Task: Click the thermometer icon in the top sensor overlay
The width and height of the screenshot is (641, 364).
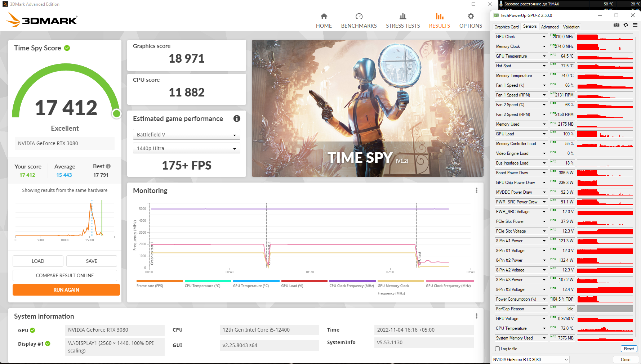Action: 501,4
